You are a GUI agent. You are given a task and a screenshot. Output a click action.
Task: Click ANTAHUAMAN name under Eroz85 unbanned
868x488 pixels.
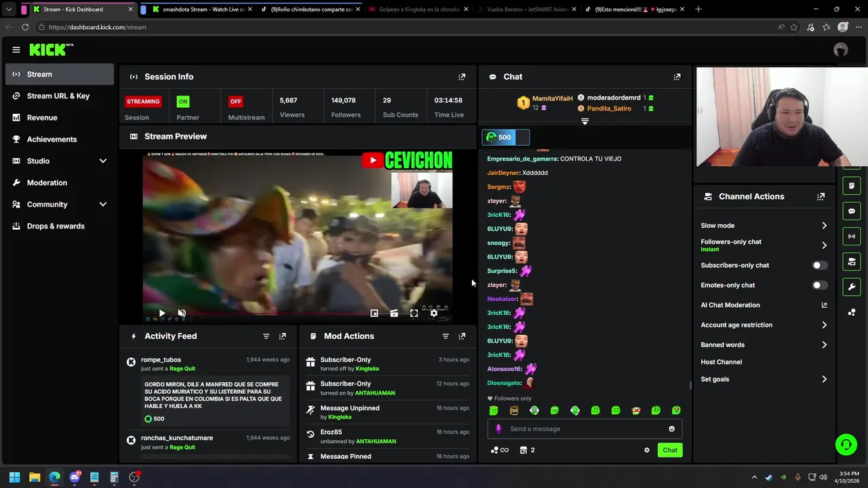pos(376,441)
